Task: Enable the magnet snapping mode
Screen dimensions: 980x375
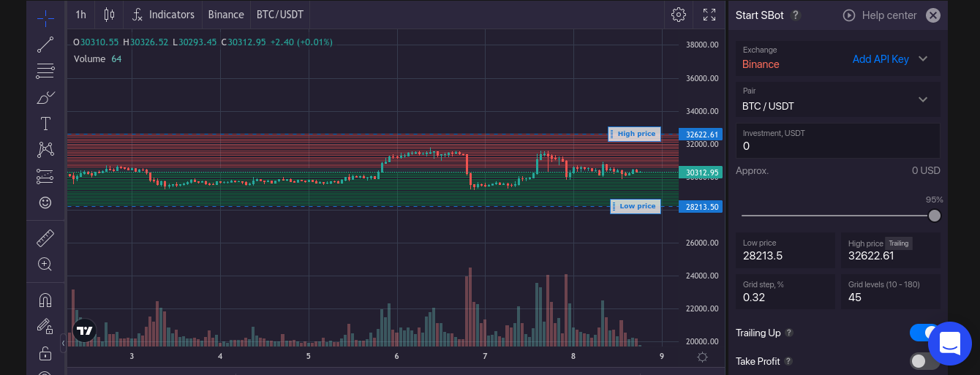Action: click(x=45, y=300)
